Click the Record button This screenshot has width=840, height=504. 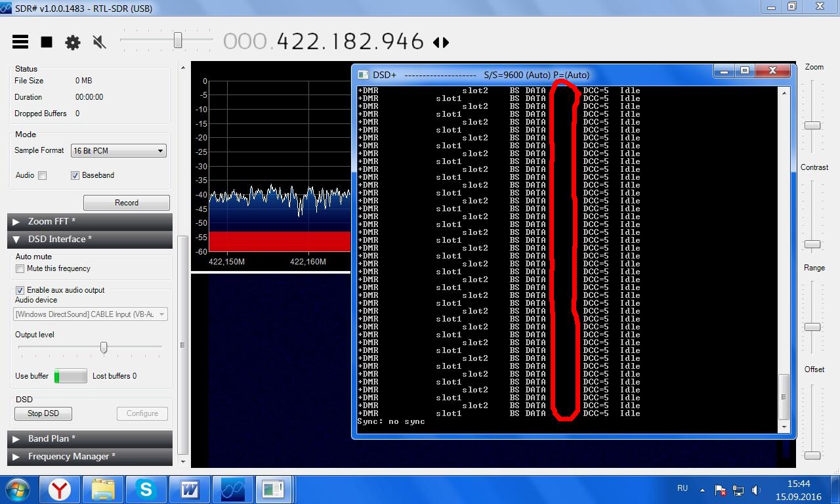[127, 203]
